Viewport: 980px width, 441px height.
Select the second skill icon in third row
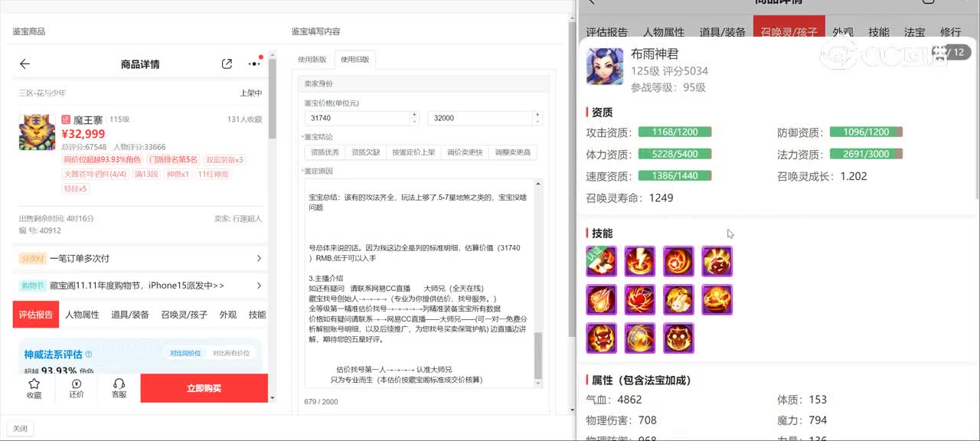click(640, 338)
